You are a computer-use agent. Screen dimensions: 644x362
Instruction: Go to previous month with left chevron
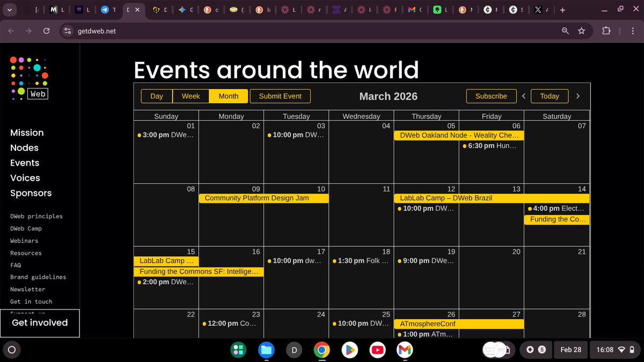pyautogui.click(x=524, y=96)
